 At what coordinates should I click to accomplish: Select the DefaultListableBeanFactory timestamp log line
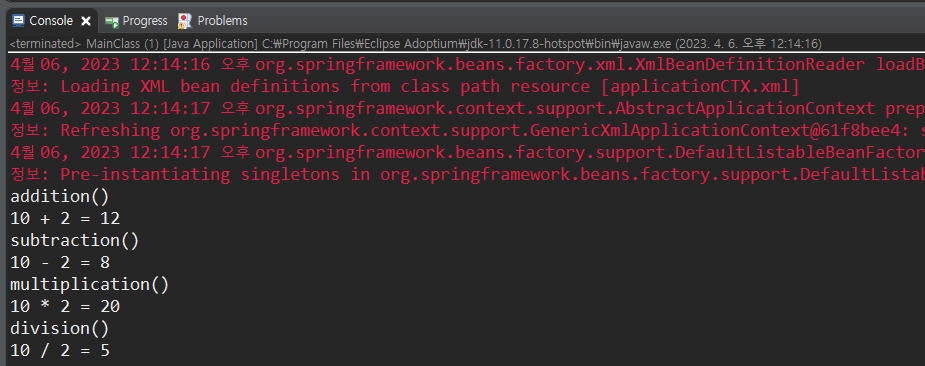tap(467, 152)
